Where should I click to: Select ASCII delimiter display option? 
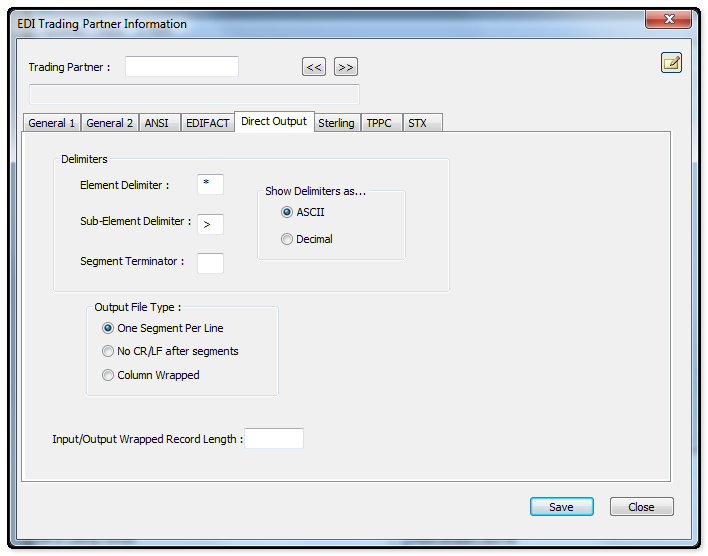coord(288,212)
